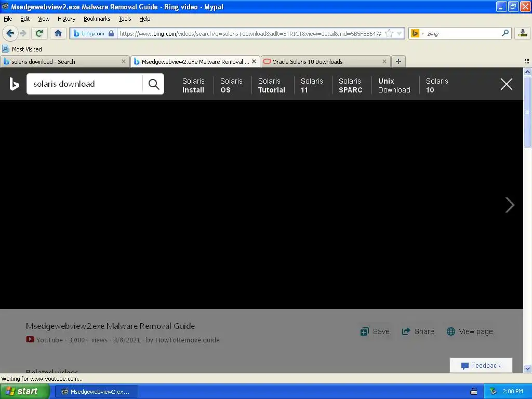The image size is (532, 399).
Task: Click the forward navigation arrow
Action: pyautogui.click(x=23, y=33)
